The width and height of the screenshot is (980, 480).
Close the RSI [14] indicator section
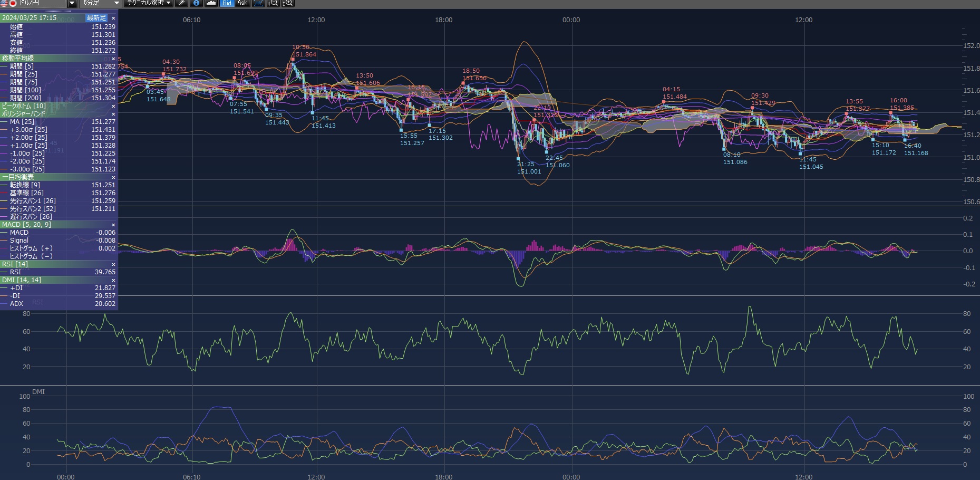[x=113, y=264]
